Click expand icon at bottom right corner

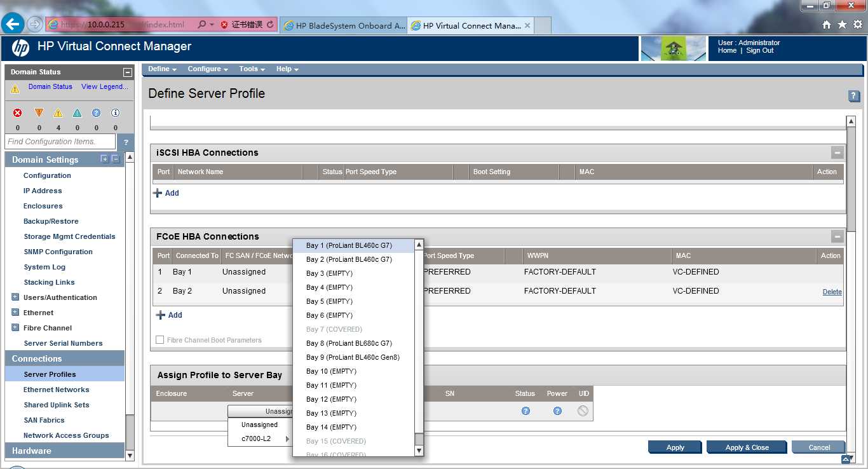845,459
